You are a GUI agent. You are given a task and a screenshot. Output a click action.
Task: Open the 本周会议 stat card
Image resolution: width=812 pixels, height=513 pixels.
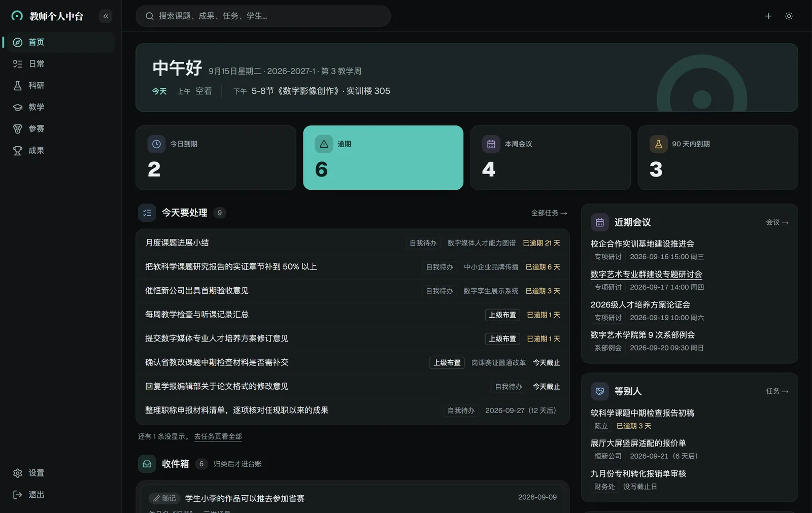pos(551,158)
